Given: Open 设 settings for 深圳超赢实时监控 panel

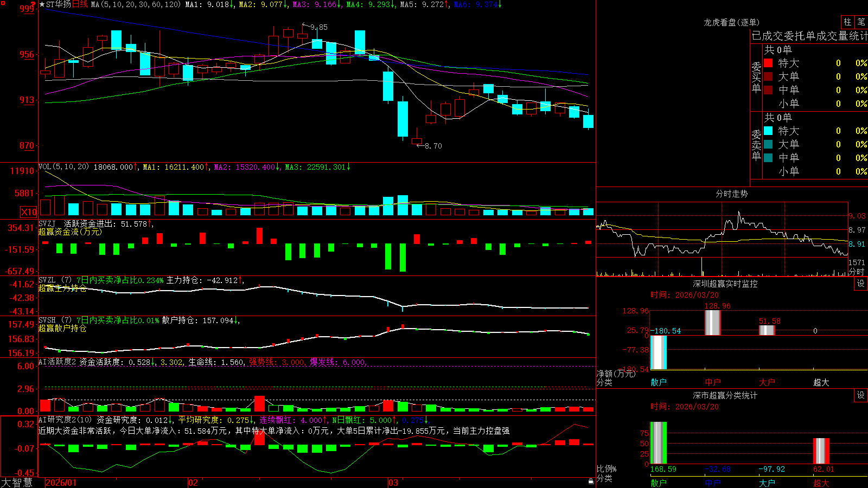Looking at the screenshot, I should pos(861,284).
